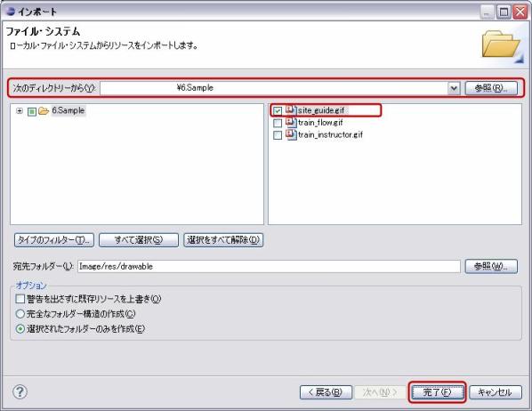The image size is (532, 411).
Task: Click the large folder import banner icon
Action: [x=502, y=44]
